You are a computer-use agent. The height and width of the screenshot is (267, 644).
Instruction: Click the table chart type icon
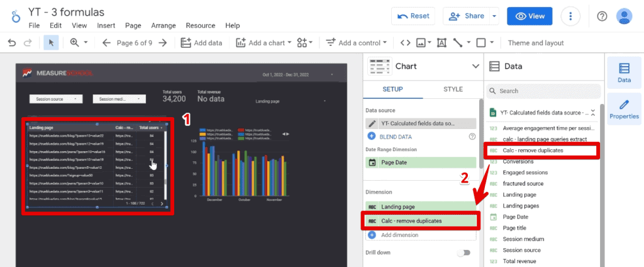click(379, 66)
